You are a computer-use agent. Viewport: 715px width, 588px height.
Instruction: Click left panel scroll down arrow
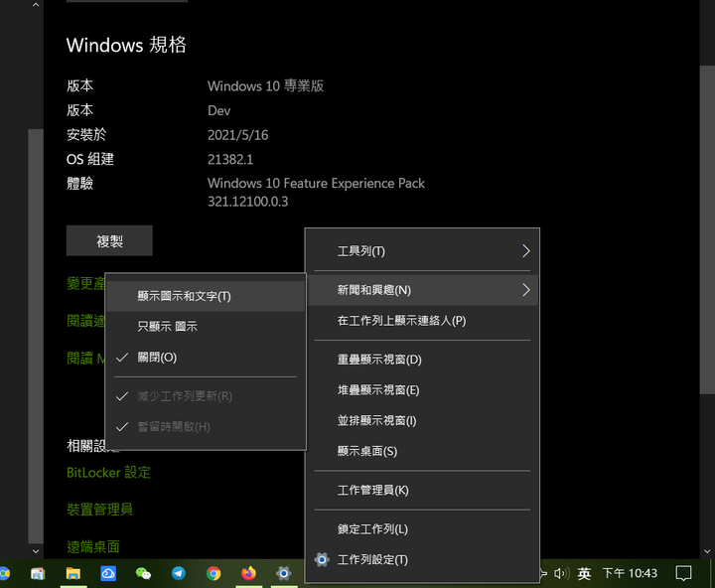(x=36, y=551)
